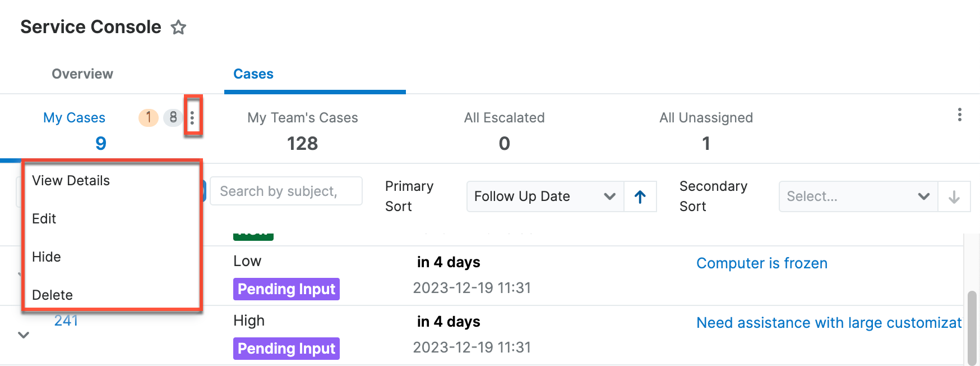The height and width of the screenshot is (366, 980).
Task: Click the gray badge showing 8
Action: pyautogui.click(x=173, y=117)
